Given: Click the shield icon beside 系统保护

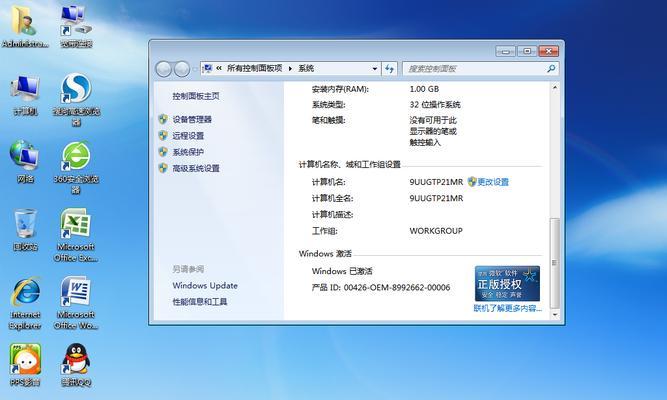Looking at the screenshot, I should (x=163, y=152).
